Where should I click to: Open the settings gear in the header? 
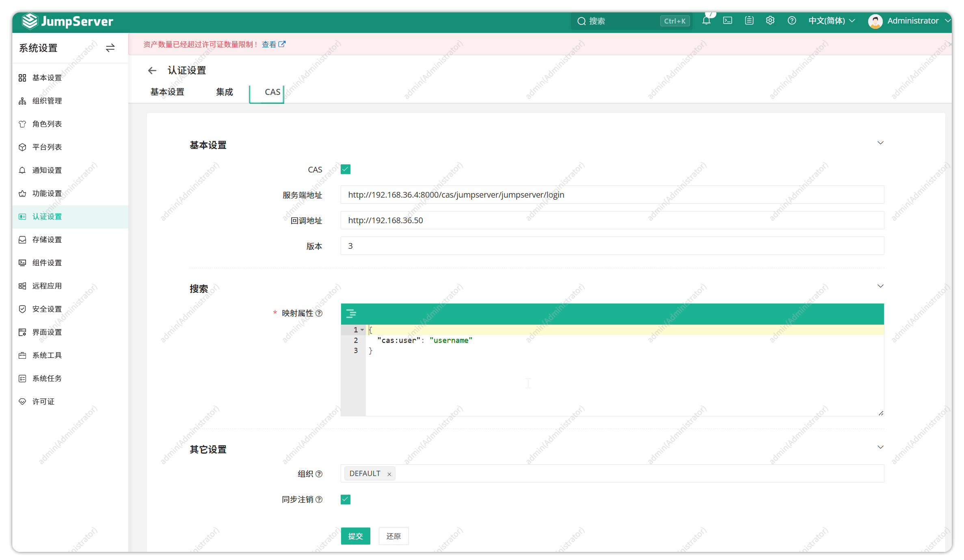[x=770, y=21]
